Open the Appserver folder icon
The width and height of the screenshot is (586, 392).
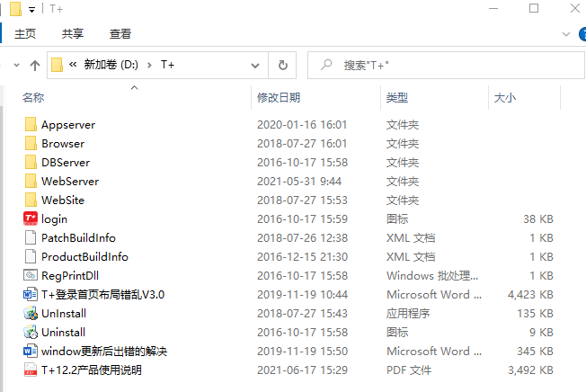point(31,124)
